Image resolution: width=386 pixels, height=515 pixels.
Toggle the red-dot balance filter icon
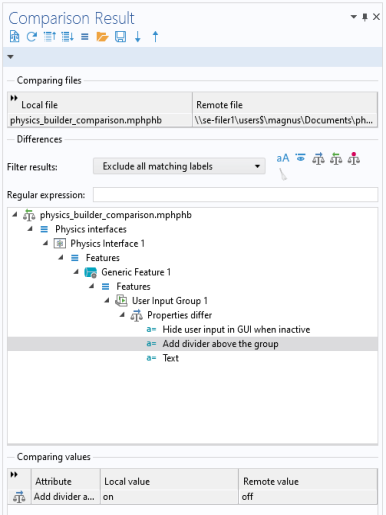point(354,158)
